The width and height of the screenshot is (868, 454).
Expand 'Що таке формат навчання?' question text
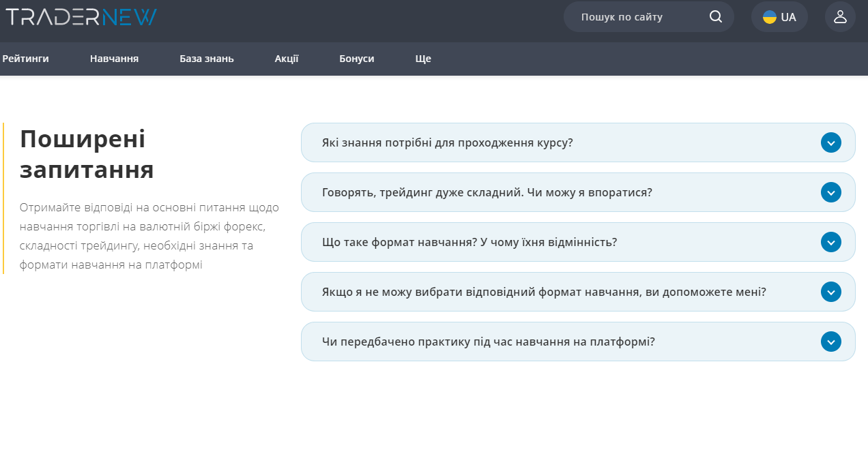[469, 242]
